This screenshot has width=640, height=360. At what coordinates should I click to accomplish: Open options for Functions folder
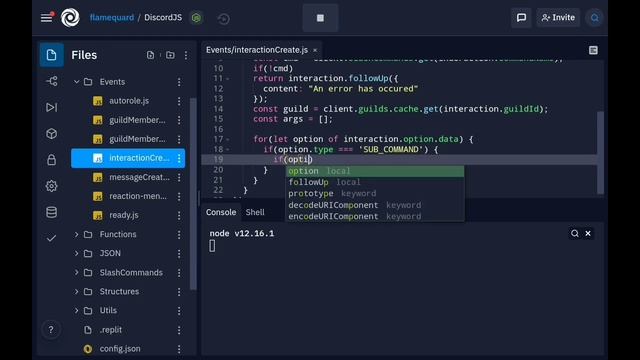pyautogui.click(x=179, y=234)
